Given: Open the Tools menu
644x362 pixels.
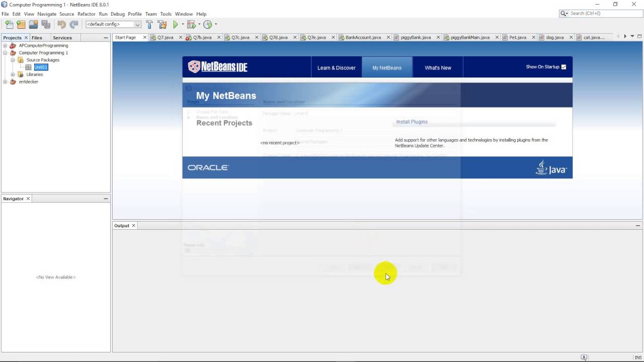Looking at the screenshot, I should point(166,14).
